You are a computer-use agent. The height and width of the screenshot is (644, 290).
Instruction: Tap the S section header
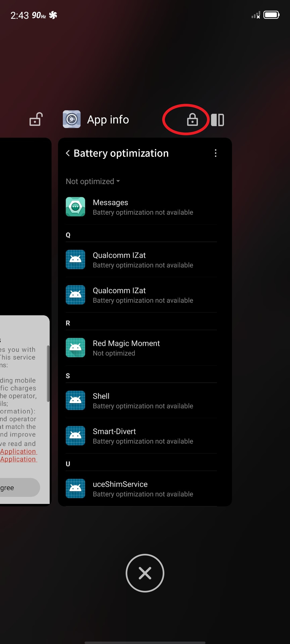click(x=68, y=376)
